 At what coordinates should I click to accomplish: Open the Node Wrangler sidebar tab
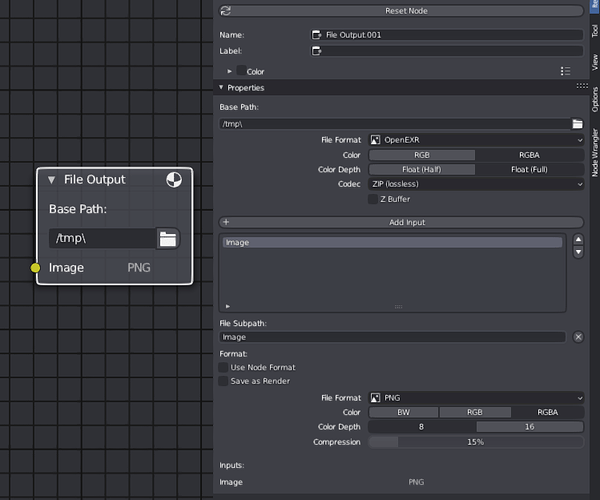tap(595, 152)
